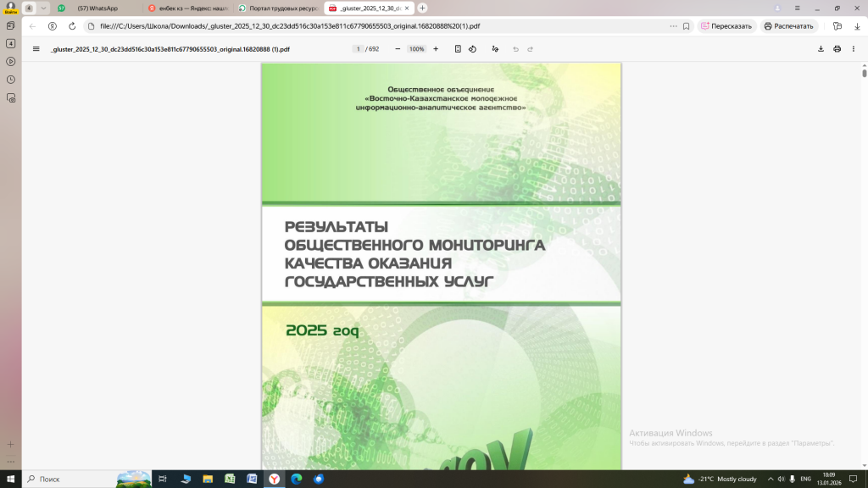
Task: Open the PDF sidebar hamburger menu
Action: 36,49
